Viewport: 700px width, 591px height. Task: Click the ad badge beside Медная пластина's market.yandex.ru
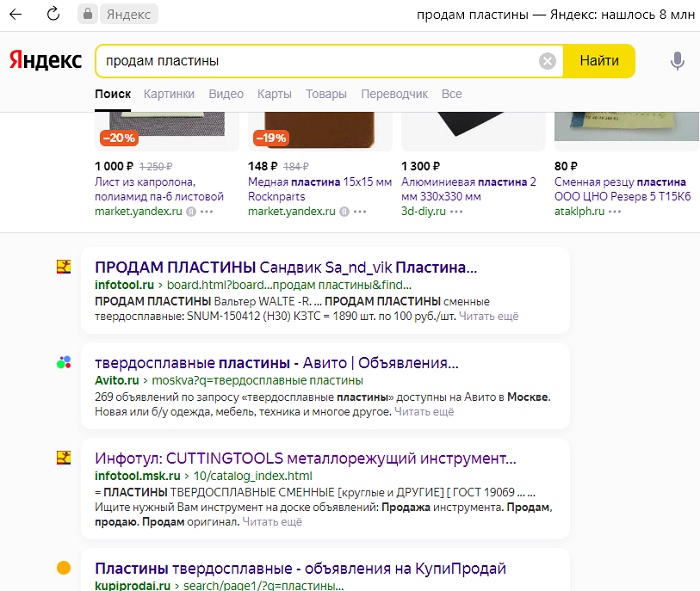344,212
